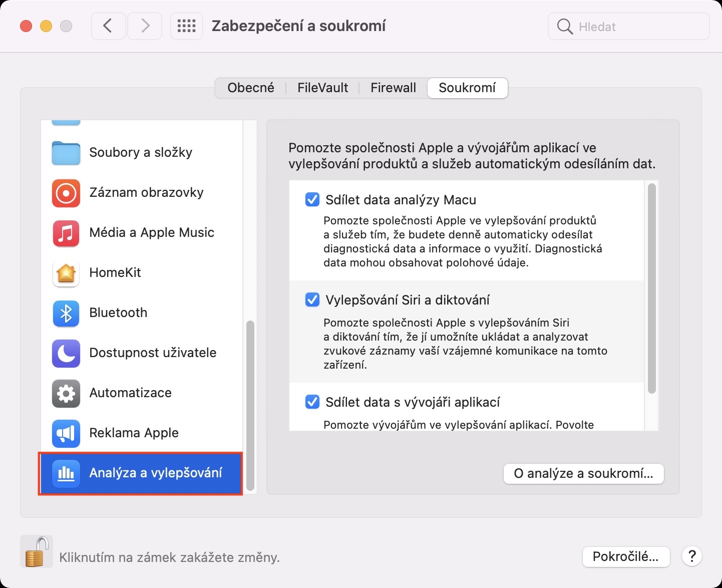Open the Pokročilé settings button
This screenshot has height=588, width=722.
(626, 556)
